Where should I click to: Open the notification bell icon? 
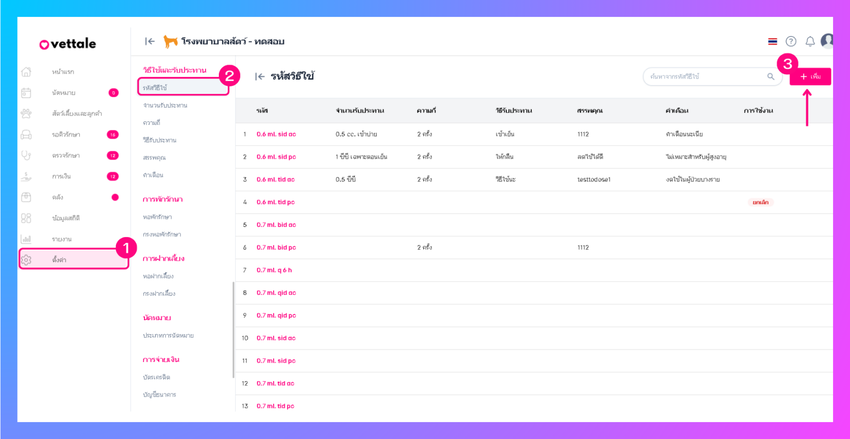point(810,41)
